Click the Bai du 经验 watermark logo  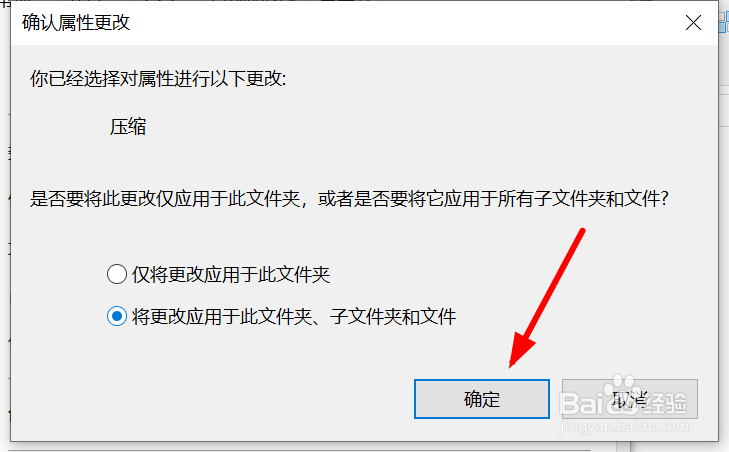pyautogui.click(x=623, y=403)
